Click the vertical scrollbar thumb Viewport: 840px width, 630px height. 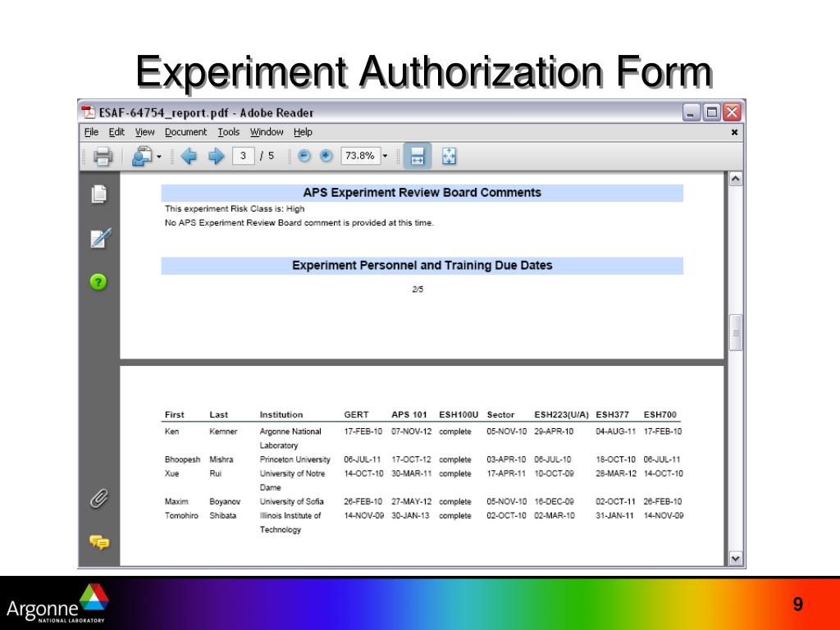pyautogui.click(x=736, y=333)
